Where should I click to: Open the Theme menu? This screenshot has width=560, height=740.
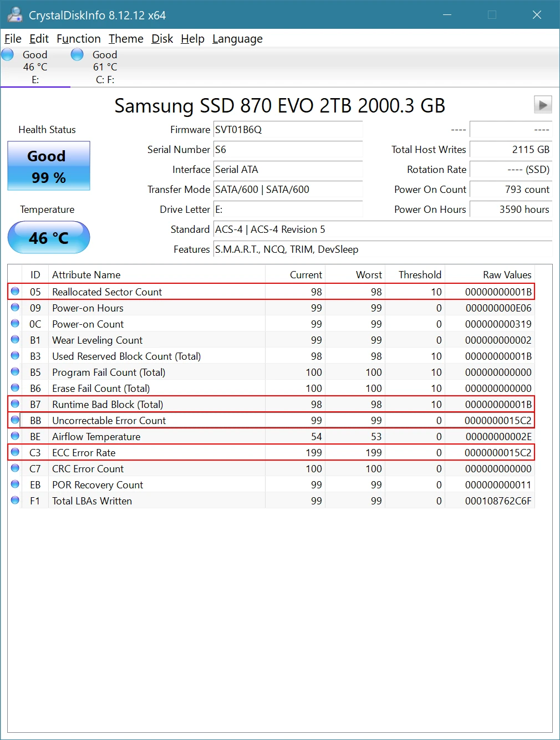tap(126, 39)
